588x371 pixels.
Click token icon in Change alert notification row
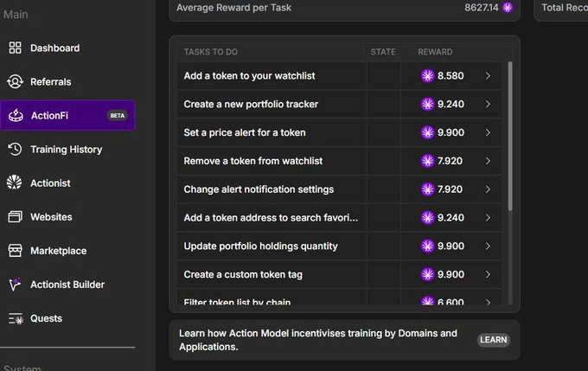point(427,189)
